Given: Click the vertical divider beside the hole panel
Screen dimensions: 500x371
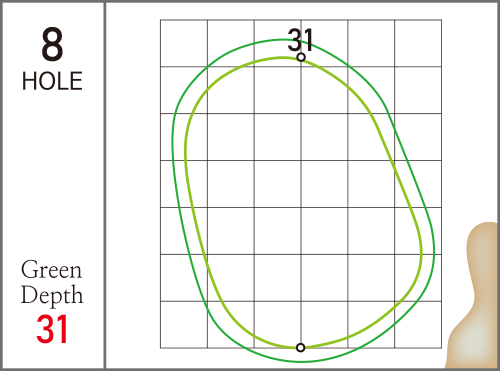Looking at the screenshot, I should pos(105,185).
